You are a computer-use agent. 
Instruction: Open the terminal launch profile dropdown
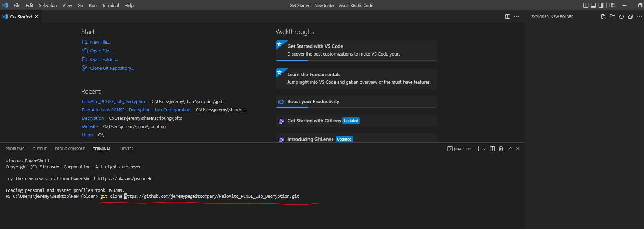pos(484,149)
